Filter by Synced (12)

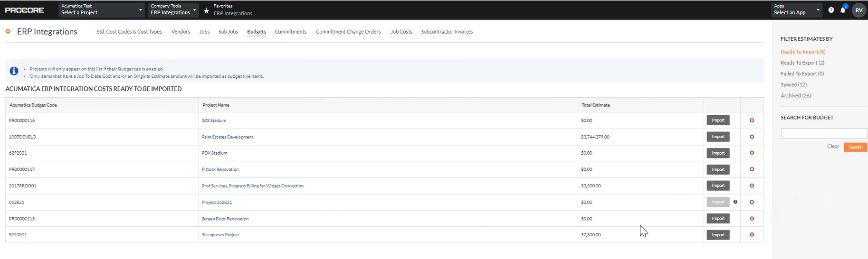pos(794,84)
